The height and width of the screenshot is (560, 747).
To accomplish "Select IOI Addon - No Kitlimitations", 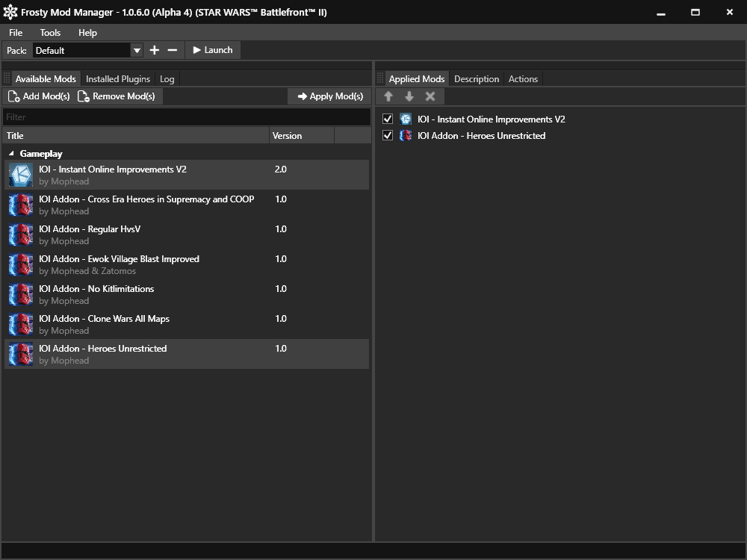I will (187, 294).
